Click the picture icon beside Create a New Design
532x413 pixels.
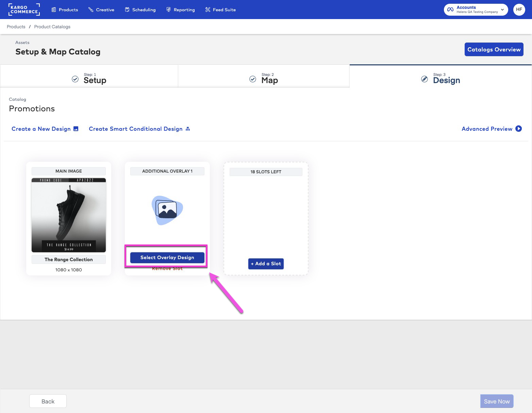76,129
